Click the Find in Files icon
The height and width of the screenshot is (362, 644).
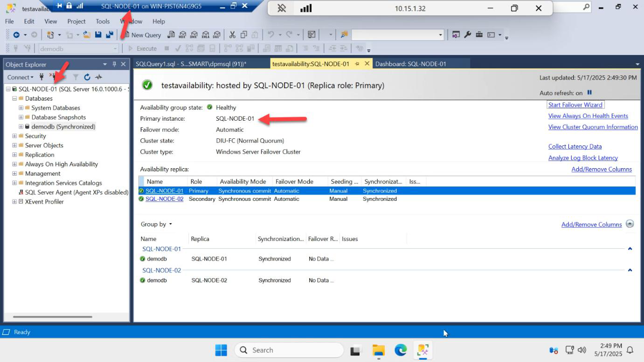344,35
